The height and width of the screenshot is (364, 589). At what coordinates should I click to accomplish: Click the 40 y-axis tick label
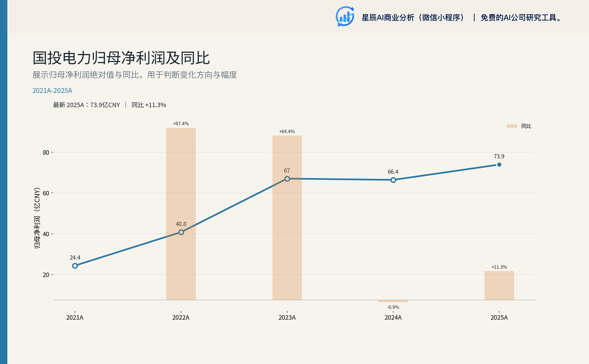tap(46, 234)
